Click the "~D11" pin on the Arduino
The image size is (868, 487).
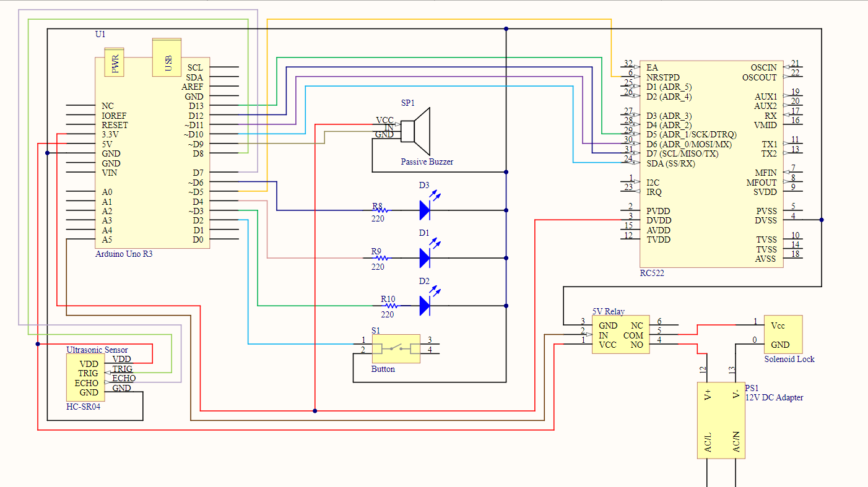click(x=193, y=125)
